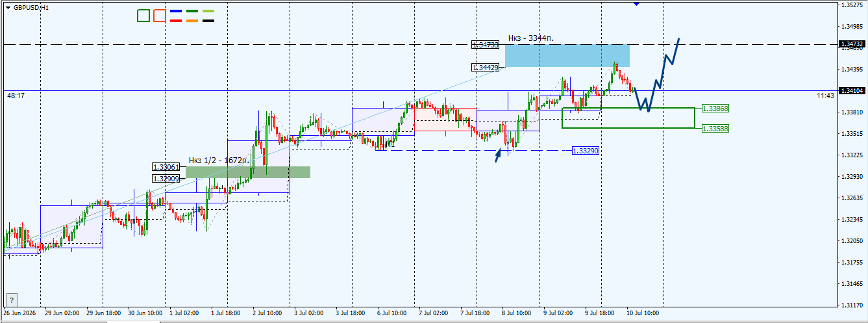Click the 'Нкз - 3344п.' zone label
The image size is (868, 323).
click(530, 38)
